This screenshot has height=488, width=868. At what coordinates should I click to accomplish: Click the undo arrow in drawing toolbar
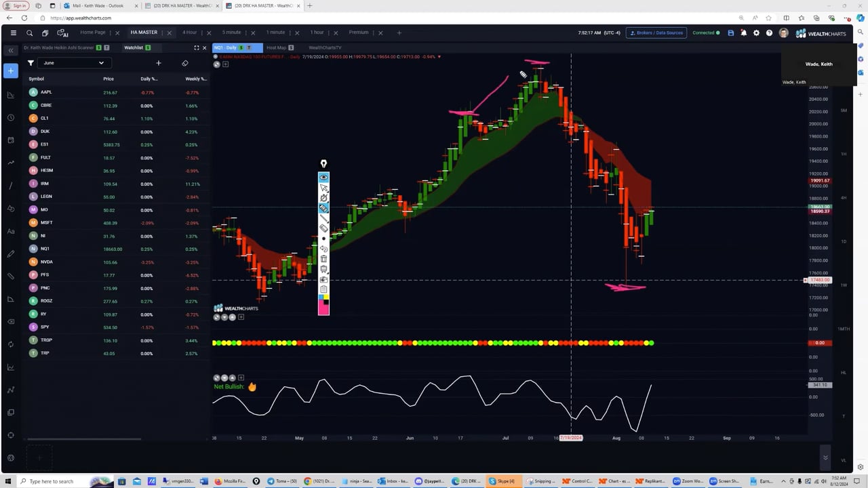323,249
